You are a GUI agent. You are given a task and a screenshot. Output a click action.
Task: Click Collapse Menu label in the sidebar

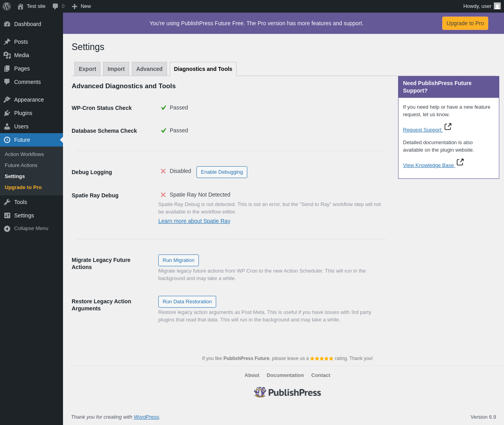[x=31, y=228]
